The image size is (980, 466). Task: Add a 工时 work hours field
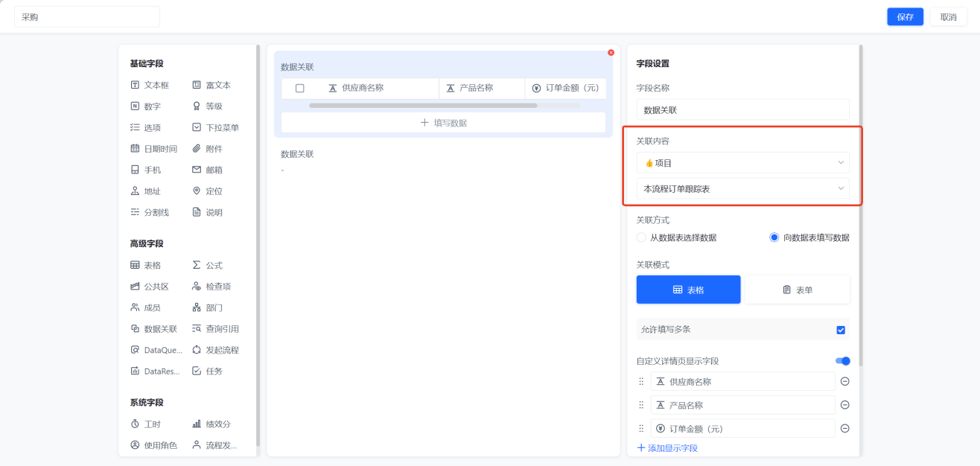coord(145,424)
